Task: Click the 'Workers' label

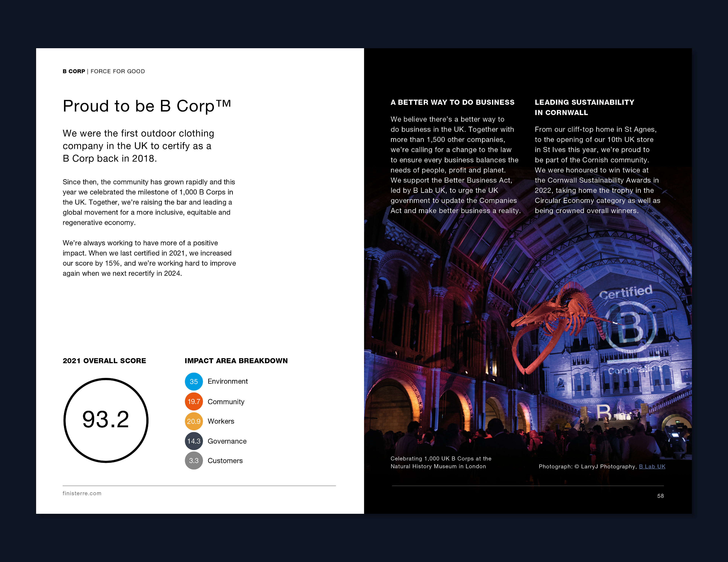Action: coord(221,421)
